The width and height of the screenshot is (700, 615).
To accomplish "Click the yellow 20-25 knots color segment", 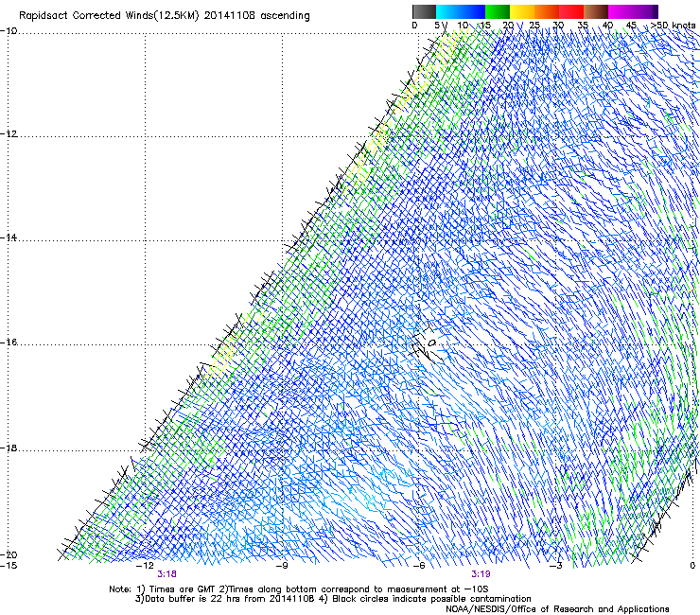I will click(522, 11).
